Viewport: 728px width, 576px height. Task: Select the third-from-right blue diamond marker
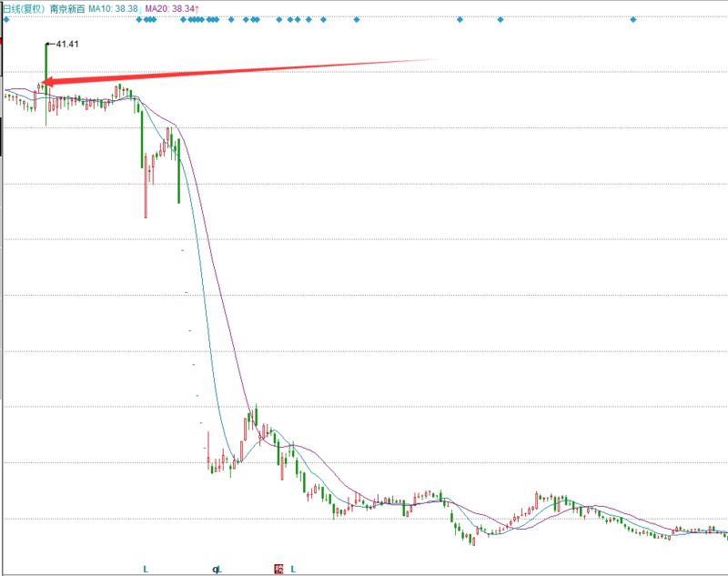[x=460, y=19]
